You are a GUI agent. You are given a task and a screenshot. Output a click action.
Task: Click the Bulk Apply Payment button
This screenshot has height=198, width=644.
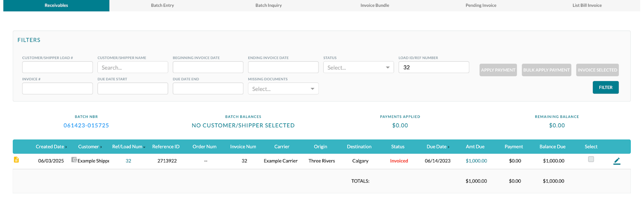[546, 70]
